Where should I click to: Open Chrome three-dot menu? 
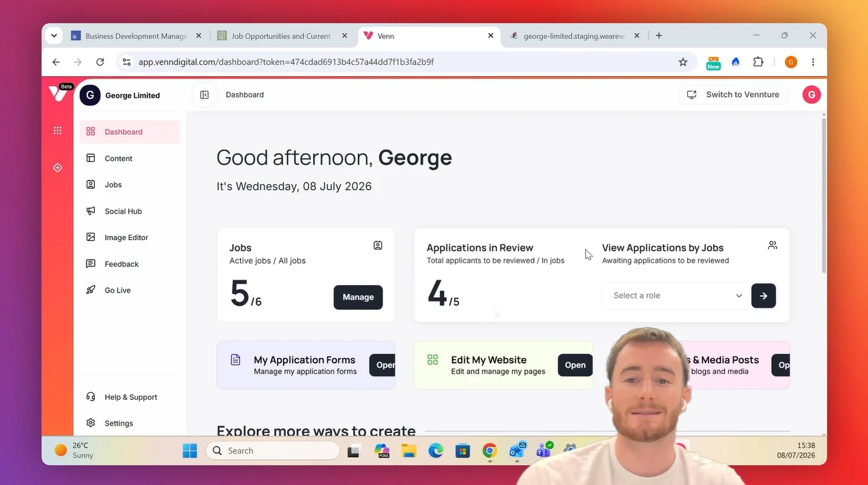tap(813, 62)
